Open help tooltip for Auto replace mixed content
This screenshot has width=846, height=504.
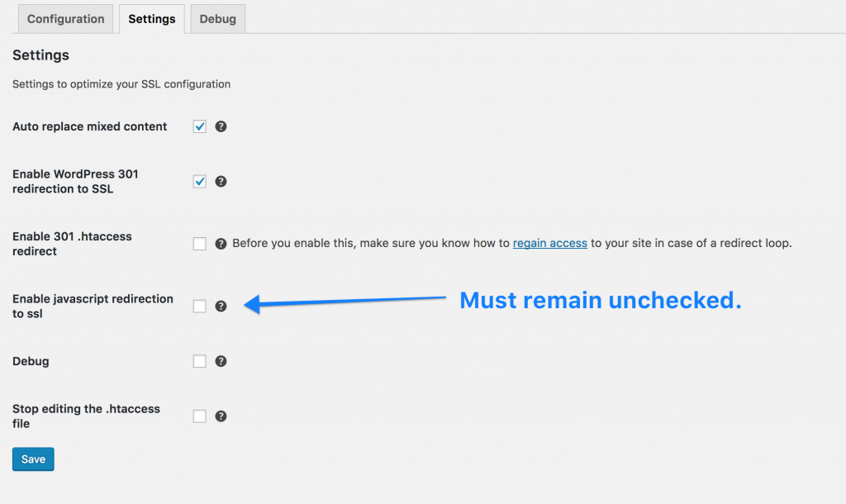221,126
